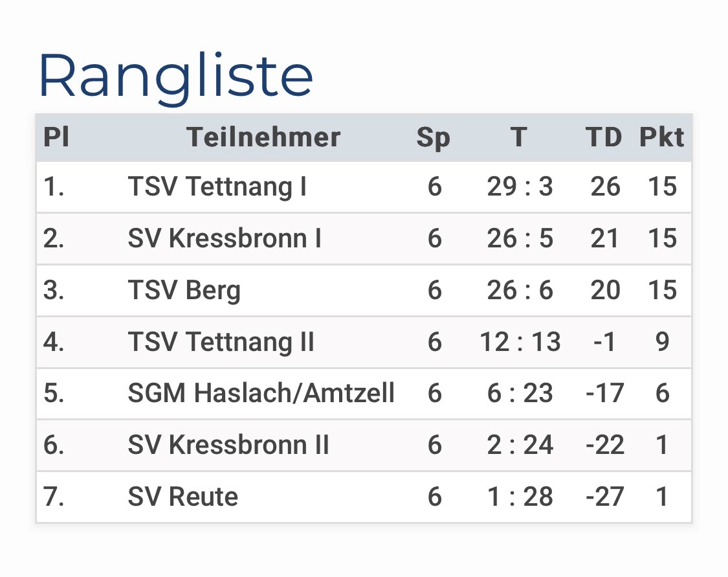This screenshot has width=728, height=577.
Task: Open TSV Tettnang II team entry
Action: coord(221,342)
